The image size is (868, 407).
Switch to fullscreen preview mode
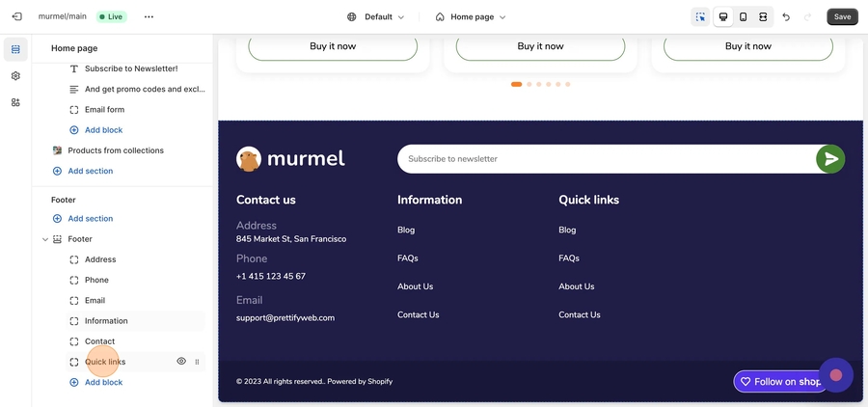(x=763, y=16)
